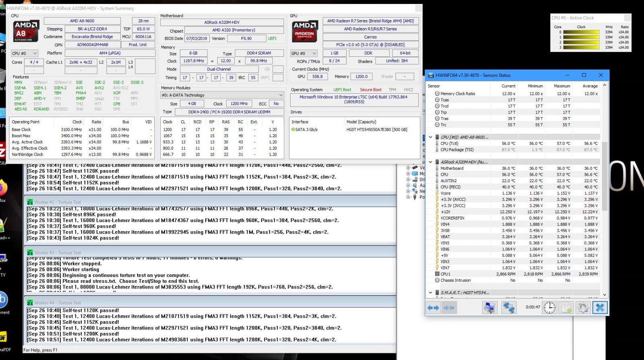Click the ASRock A320M-HDV motherboard name field

(222, 23)
